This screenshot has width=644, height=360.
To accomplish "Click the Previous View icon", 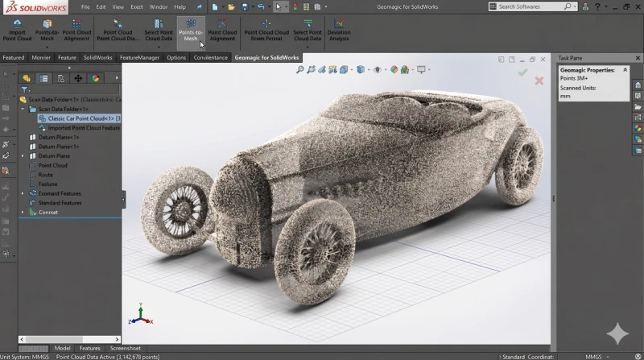I will tap(322, 69).
